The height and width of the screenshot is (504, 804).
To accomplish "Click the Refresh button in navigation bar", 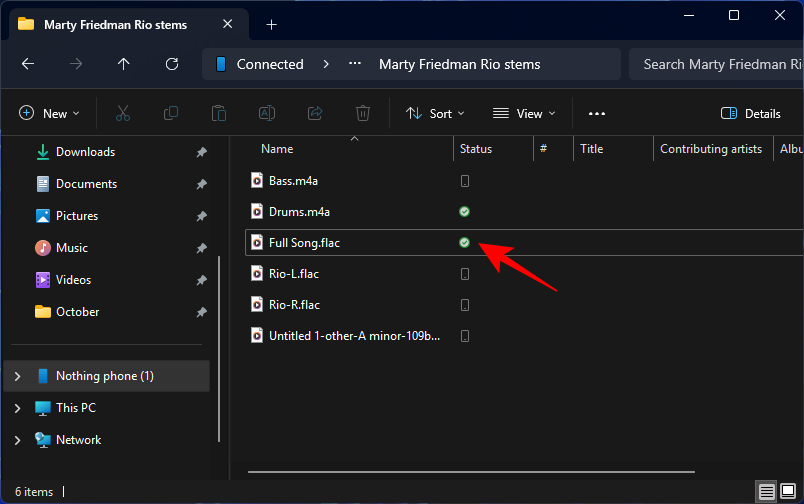I will point(172,64).
